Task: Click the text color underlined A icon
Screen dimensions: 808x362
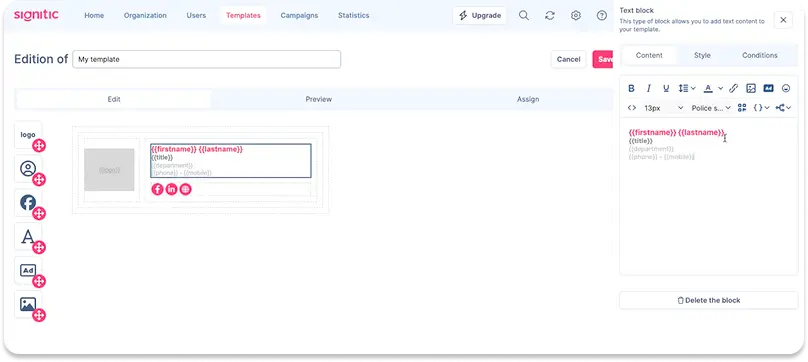Action: click(x=709, y=88)
